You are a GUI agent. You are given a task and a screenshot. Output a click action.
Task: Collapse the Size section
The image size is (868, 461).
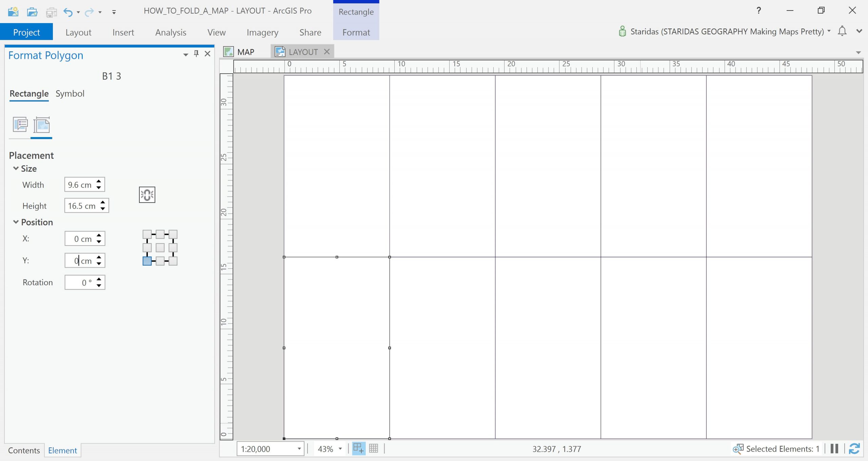(16, 169)
